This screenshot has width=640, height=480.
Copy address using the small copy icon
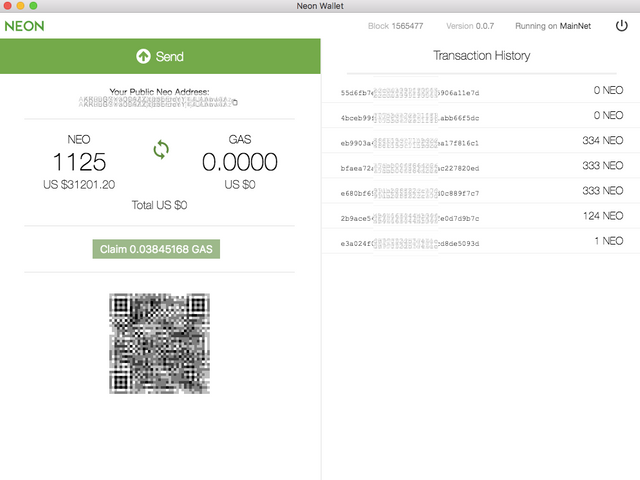click(235, 102)
